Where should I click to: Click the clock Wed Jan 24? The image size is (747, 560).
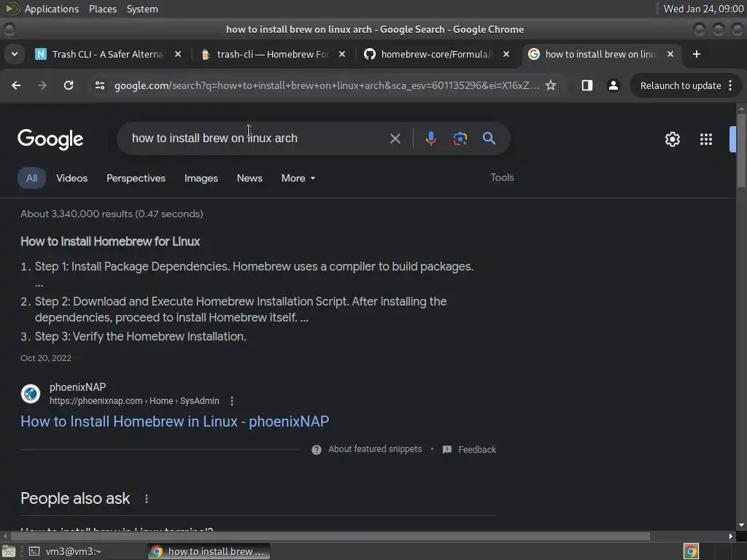click(x=704, y=9)
